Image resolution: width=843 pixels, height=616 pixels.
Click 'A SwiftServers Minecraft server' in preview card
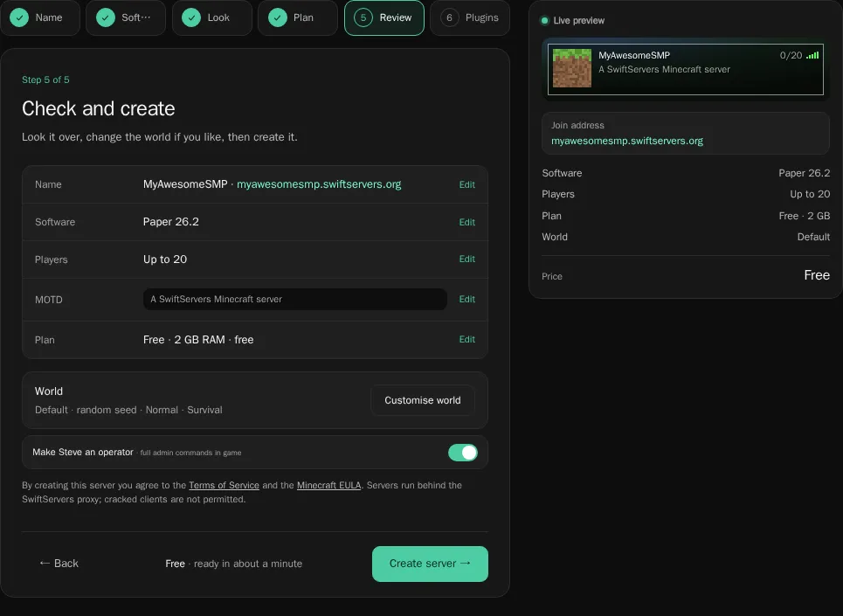664,69
